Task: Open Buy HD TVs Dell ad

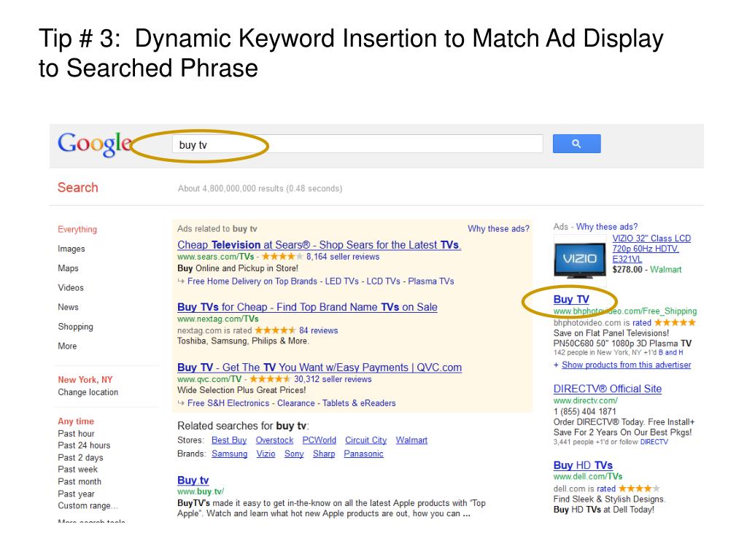Action: [583, 465]
